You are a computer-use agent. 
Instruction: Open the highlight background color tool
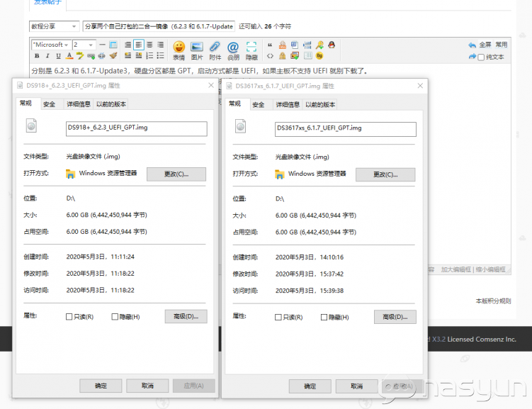pos(80,56)
